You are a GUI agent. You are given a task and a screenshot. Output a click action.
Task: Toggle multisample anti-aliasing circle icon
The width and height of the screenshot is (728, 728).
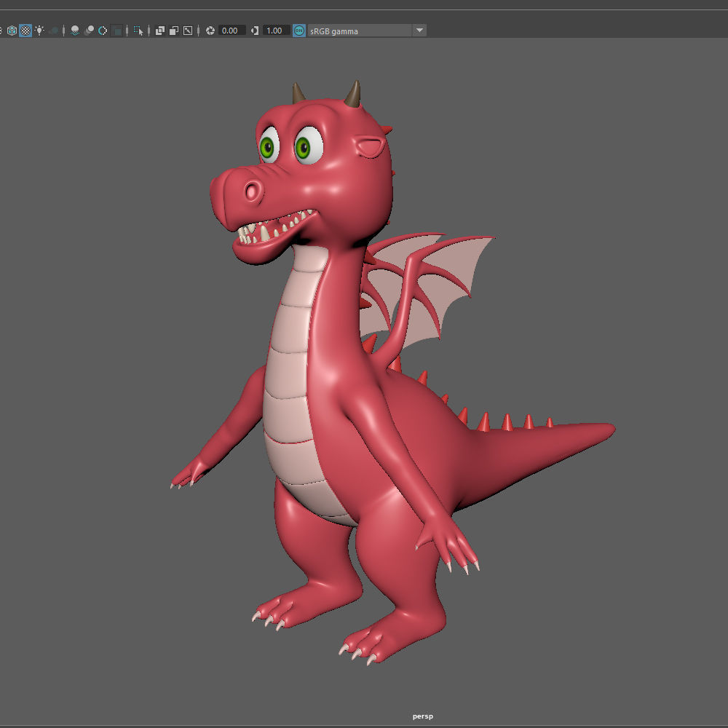[103, 31]
